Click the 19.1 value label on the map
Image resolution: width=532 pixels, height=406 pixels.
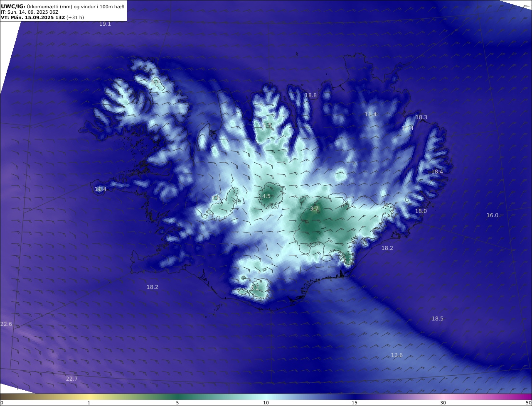click(105, 24)
